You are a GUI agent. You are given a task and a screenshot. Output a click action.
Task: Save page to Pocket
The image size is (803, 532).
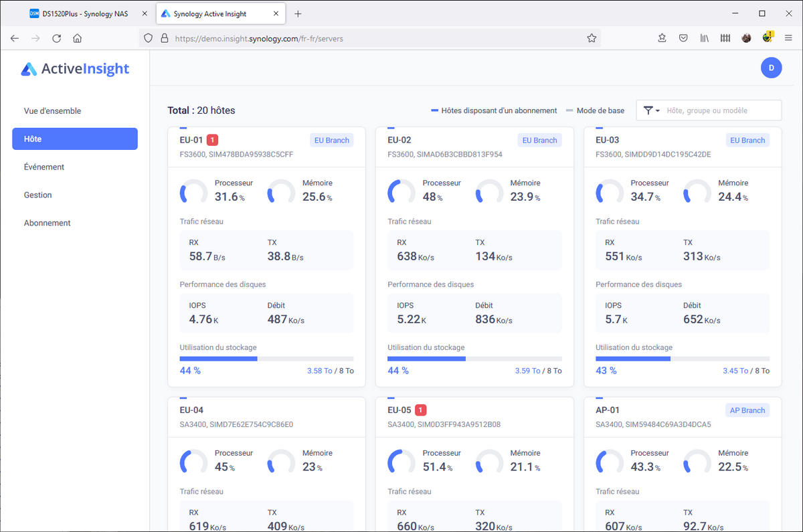pos(683,38)
